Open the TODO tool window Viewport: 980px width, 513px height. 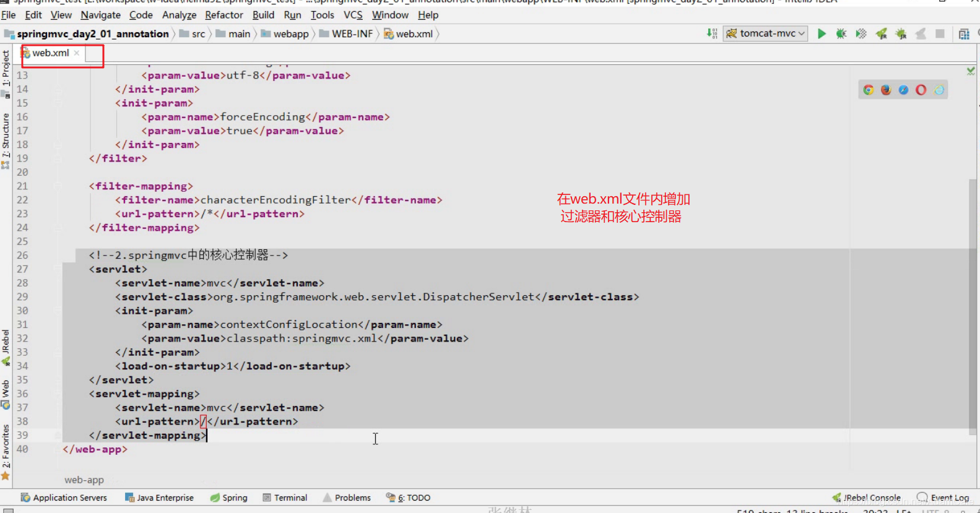pos(408,498)
